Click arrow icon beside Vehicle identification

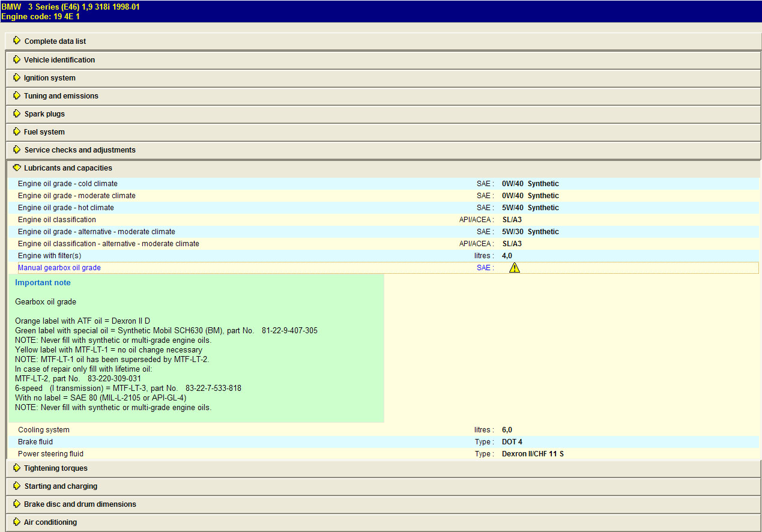tap(17, 59)
